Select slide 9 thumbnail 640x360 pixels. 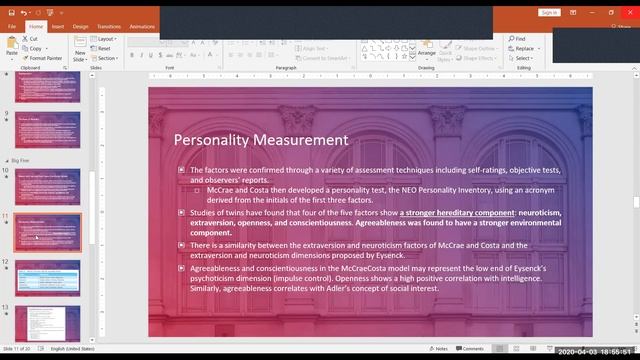(48, 130)
